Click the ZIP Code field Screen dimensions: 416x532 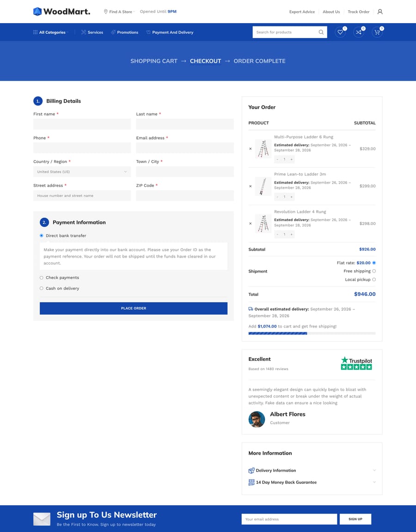[185, 196]
